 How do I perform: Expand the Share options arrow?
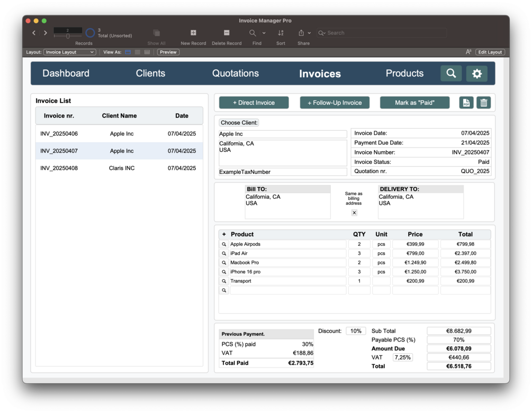(x=309, y=33)
